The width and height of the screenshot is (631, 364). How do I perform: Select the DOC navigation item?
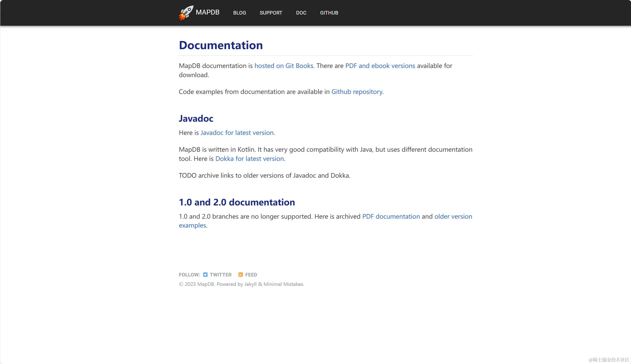point(301,13)
